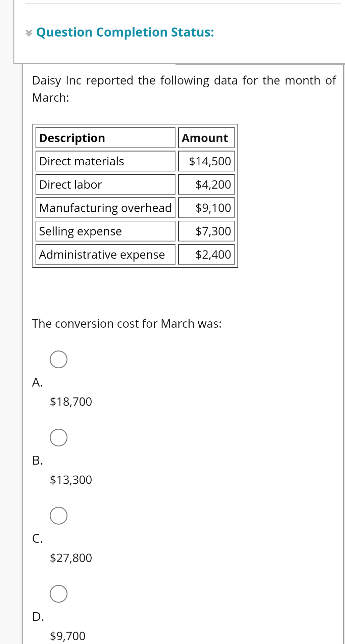This screenshot has height=644, width=345.
Task: Select the Manufacturing overhead cell
Action: (x=105, y=208)
